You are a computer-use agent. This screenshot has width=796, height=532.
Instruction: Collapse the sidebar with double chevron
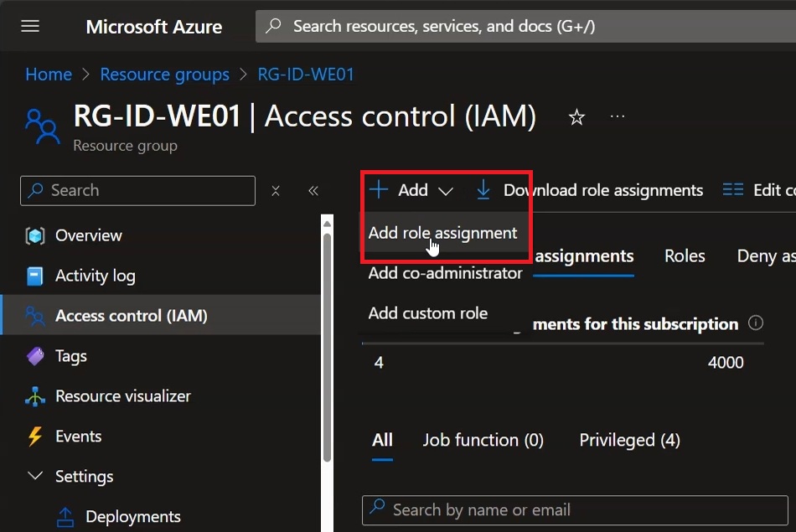click(313, 191)
